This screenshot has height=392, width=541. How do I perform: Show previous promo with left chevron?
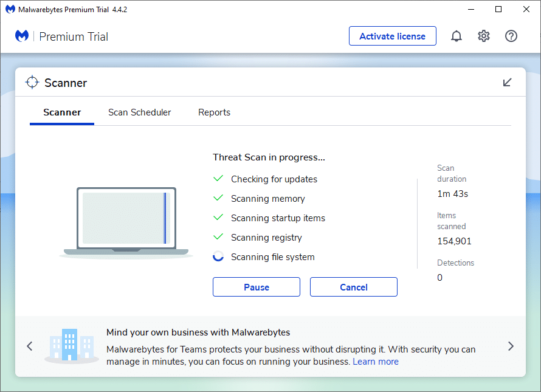30,346
